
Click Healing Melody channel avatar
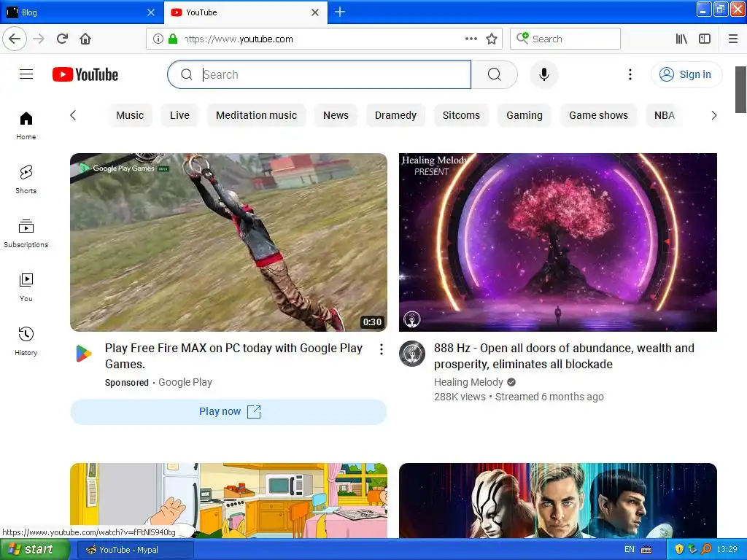pos(412,354)
